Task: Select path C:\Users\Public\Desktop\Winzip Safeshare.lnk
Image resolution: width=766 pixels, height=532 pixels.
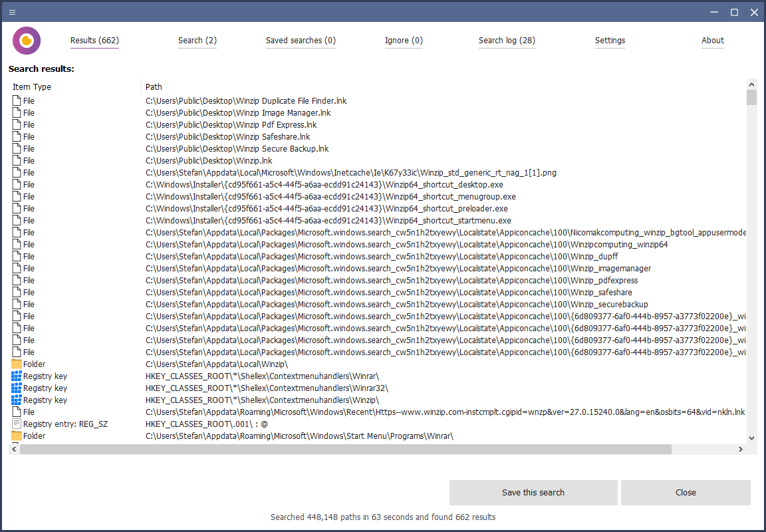Action: [228, 137]
